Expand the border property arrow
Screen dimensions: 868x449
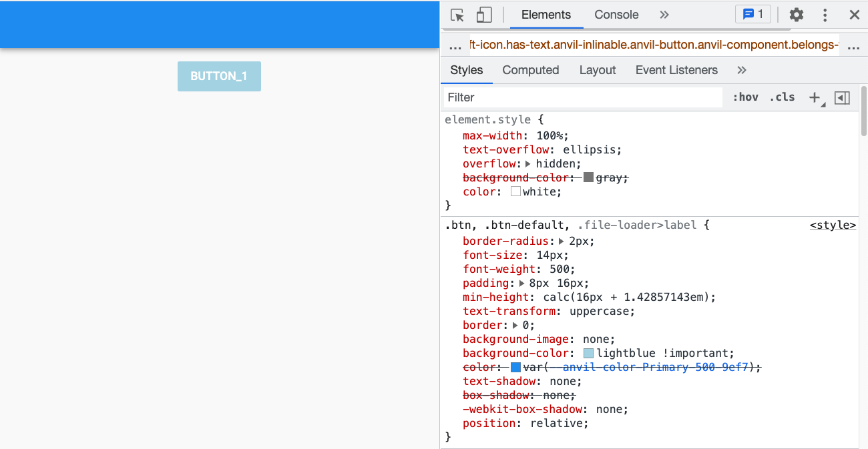tap(516, 325)
